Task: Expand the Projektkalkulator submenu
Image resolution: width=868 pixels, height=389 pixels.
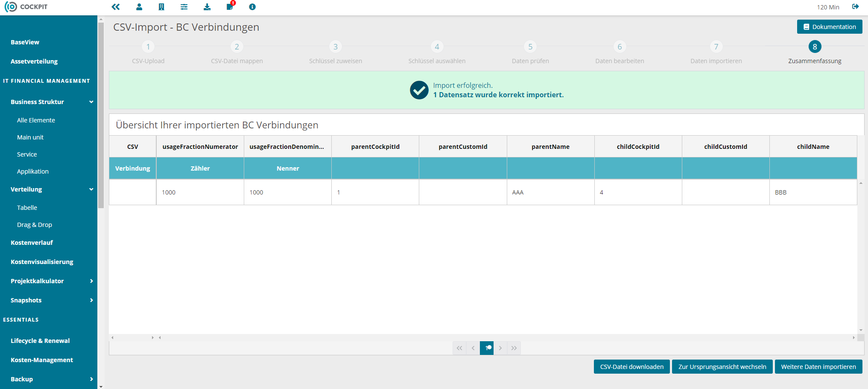Action: click(x=91, y=281)
